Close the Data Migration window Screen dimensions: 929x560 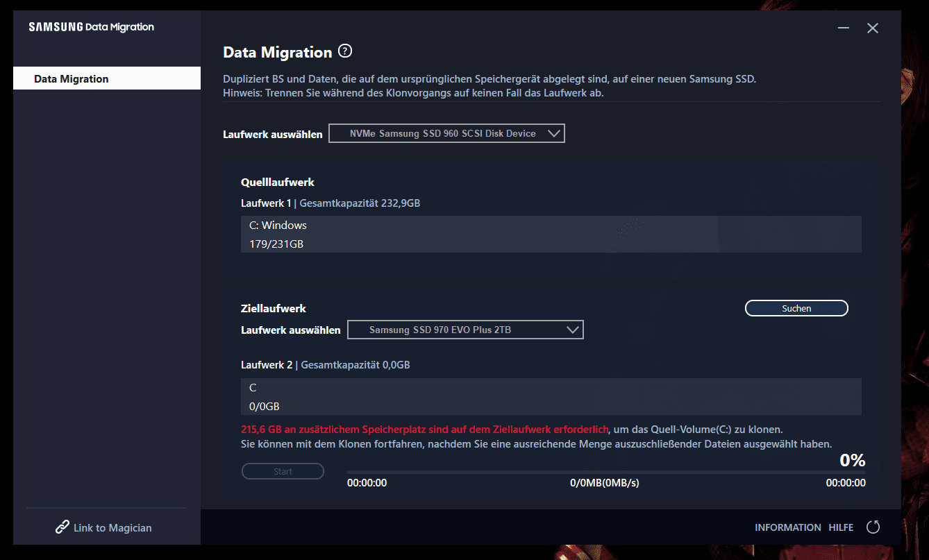[873, 28]
